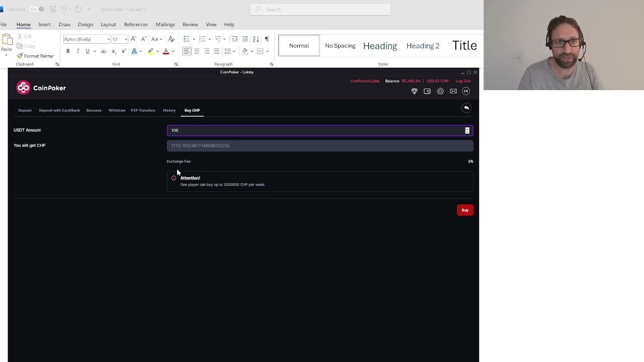This screenshot has width=644, height=362.
Task: Apply red font color in Word
Action: click(166, 51)
